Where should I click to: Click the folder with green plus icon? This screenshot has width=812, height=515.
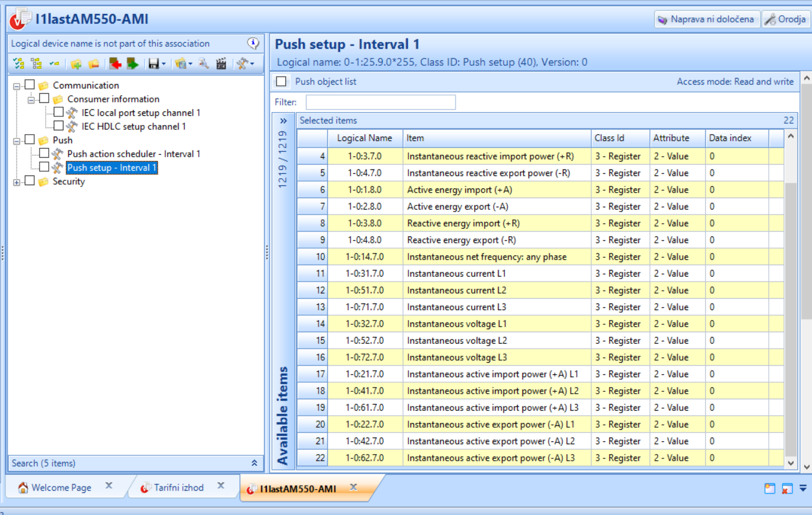[76, 63]
